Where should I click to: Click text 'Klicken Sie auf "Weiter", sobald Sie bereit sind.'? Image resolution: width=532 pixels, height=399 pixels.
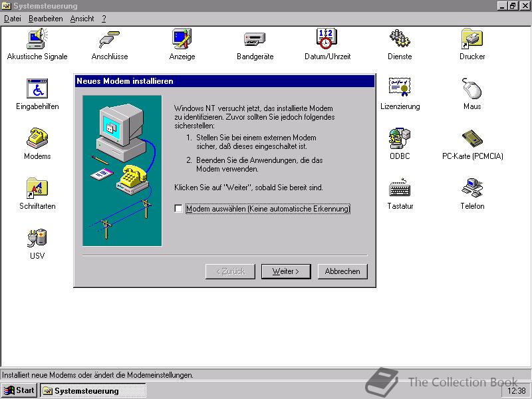[x=249, y=188]
